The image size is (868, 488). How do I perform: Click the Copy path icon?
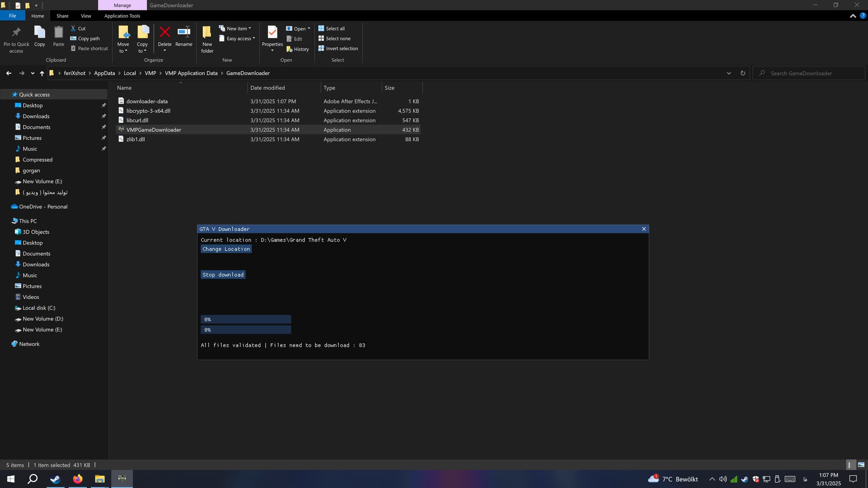coord(73,38)
